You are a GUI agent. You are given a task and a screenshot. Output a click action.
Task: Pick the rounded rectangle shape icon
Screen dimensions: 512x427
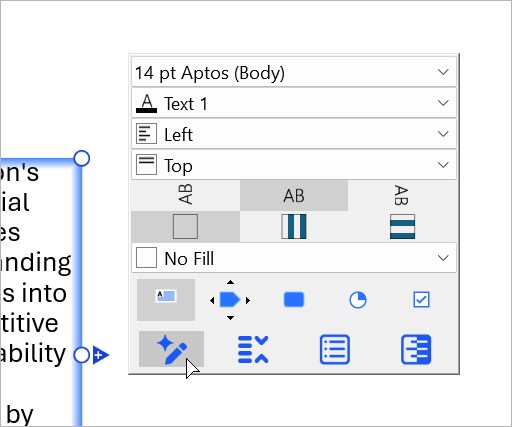point(294,299)
